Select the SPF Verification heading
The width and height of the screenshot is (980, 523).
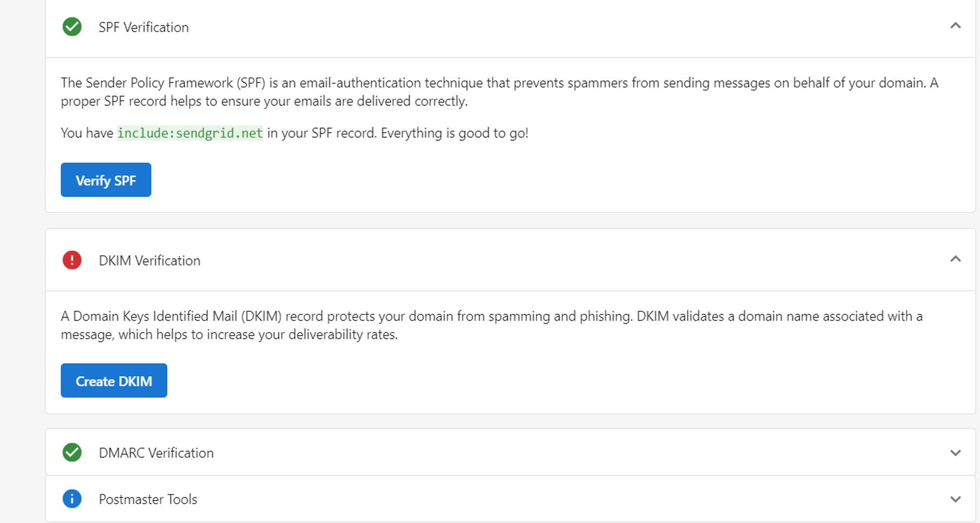coord(143,27)
